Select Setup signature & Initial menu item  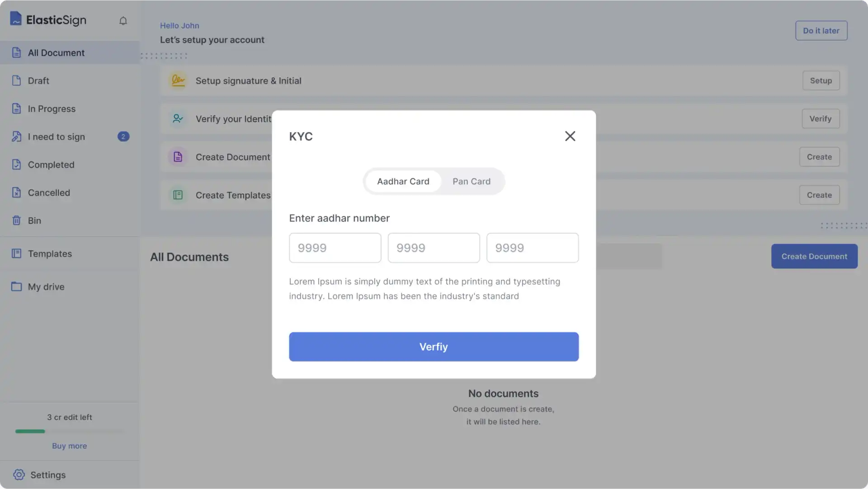click(248, 80)
